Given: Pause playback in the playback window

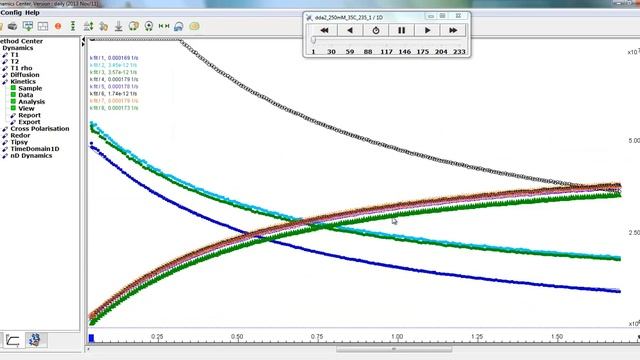Looking at the screenshot, I should tap(402, 30).
